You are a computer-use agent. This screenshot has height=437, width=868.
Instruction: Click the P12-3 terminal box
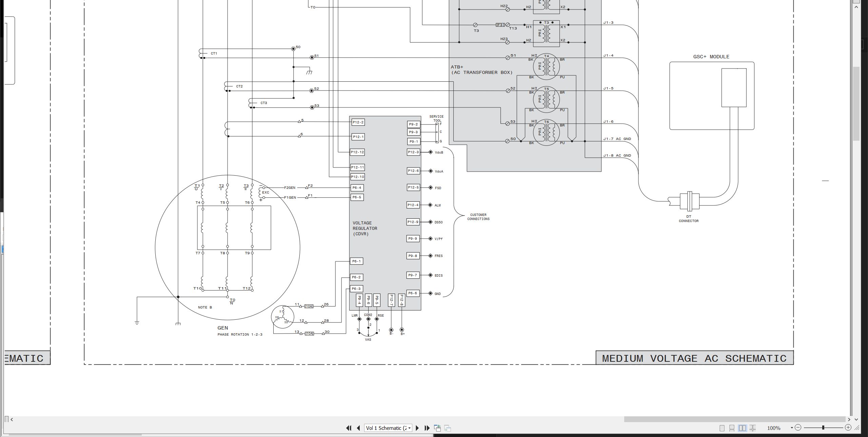(x=413, y=152)
